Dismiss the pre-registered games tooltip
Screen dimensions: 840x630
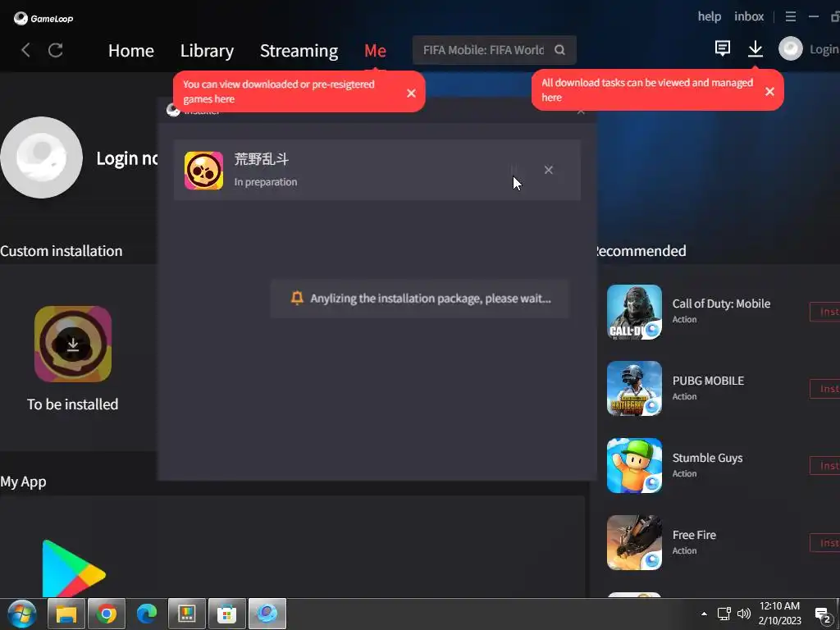click(411, 94)
